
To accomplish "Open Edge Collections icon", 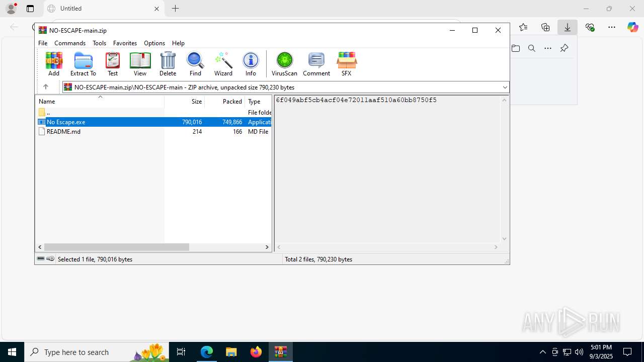I will click(545, 27).
